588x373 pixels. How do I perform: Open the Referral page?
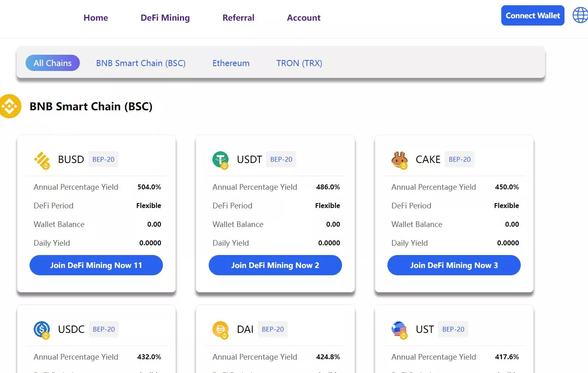coord(238,18)
